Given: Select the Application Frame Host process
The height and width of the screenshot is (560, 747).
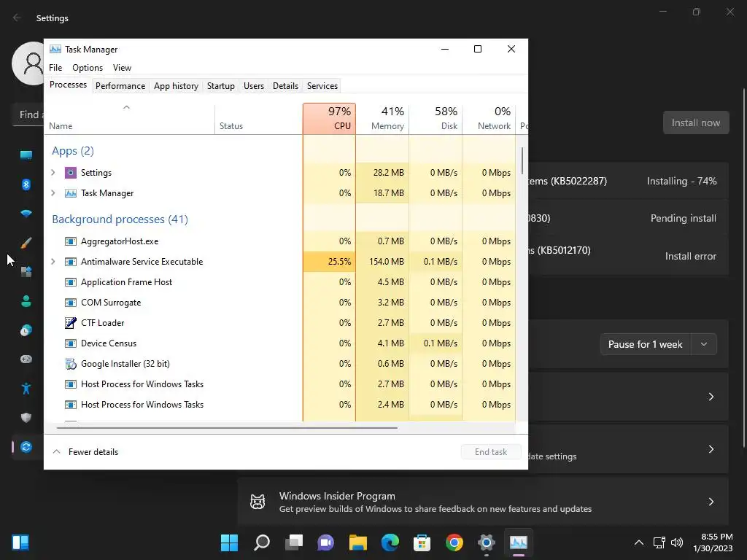Looking at the screenshot, I should [280, 282].
